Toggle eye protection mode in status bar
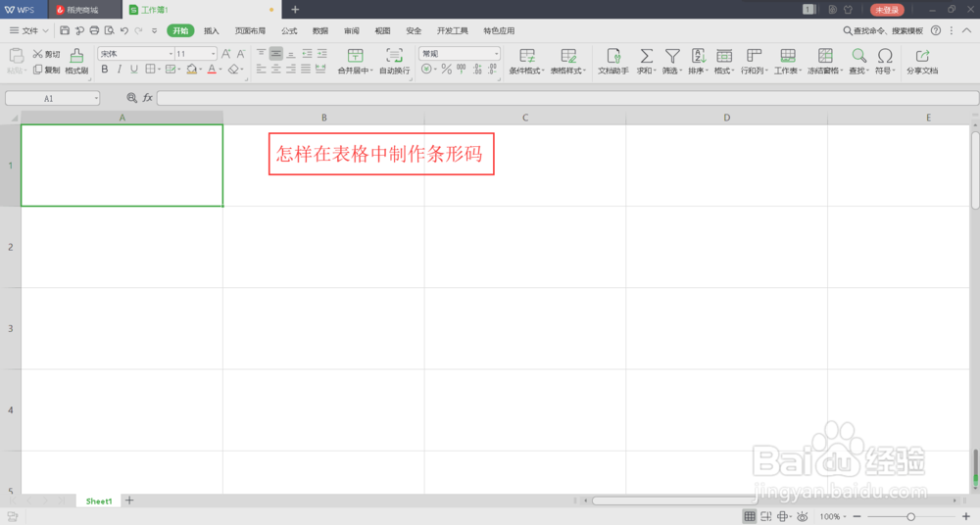This screenshot has width=980, height=525. (x=803, y=516)
